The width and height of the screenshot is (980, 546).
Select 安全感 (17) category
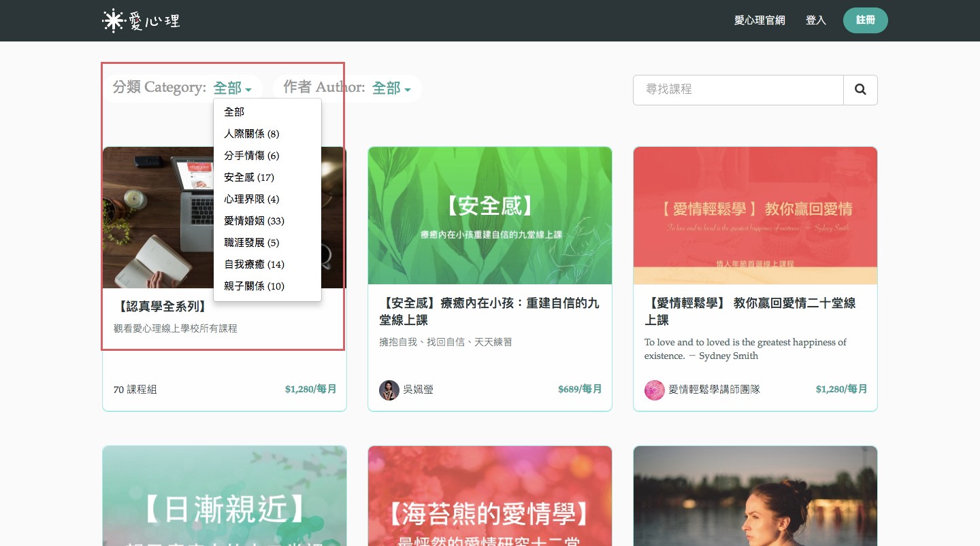tap(267, 177)
